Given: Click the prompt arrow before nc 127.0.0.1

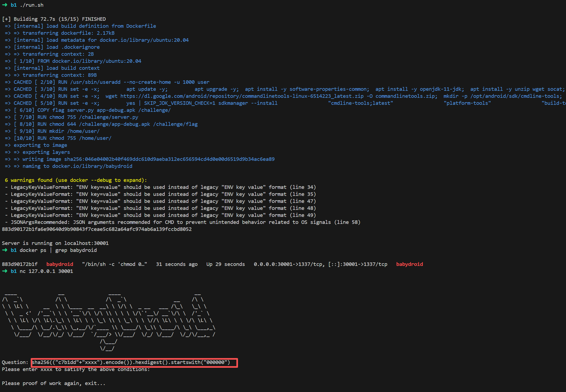Looking at the screenshot, I should pos(5,271).
